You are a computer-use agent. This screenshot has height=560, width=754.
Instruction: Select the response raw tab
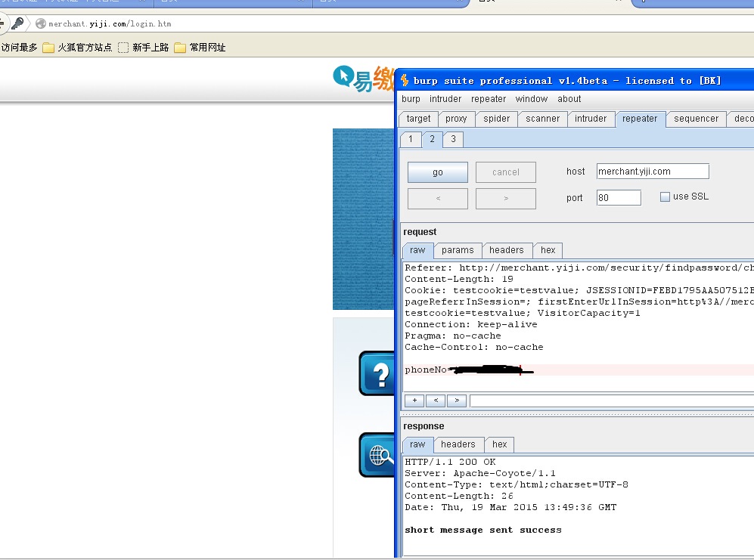(417, 444)
